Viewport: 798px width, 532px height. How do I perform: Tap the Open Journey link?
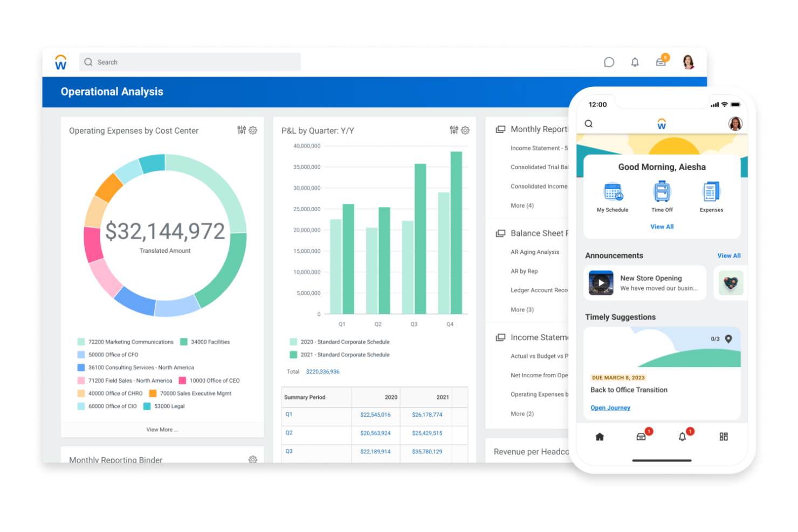pyautogui.click(x=610, y=407)
